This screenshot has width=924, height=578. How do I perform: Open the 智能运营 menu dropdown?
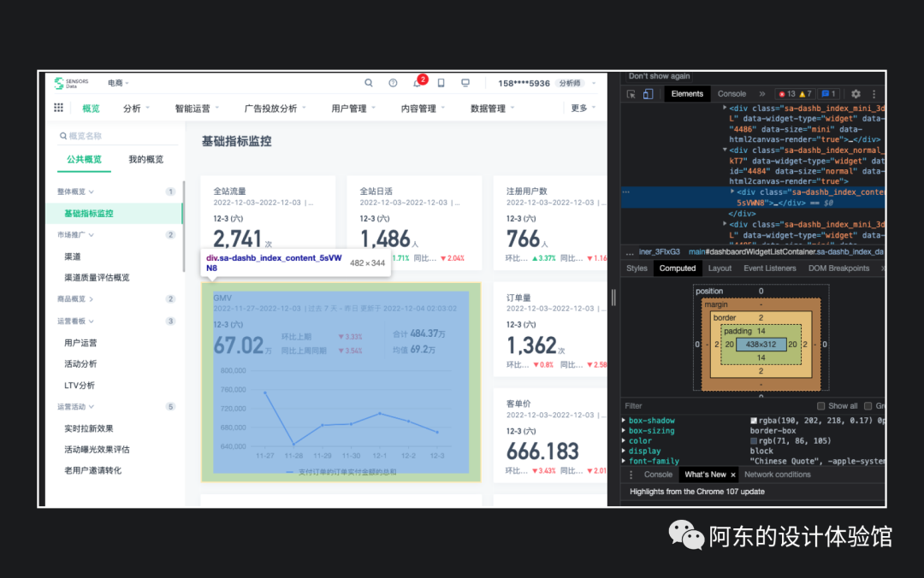tap(197, 109)
